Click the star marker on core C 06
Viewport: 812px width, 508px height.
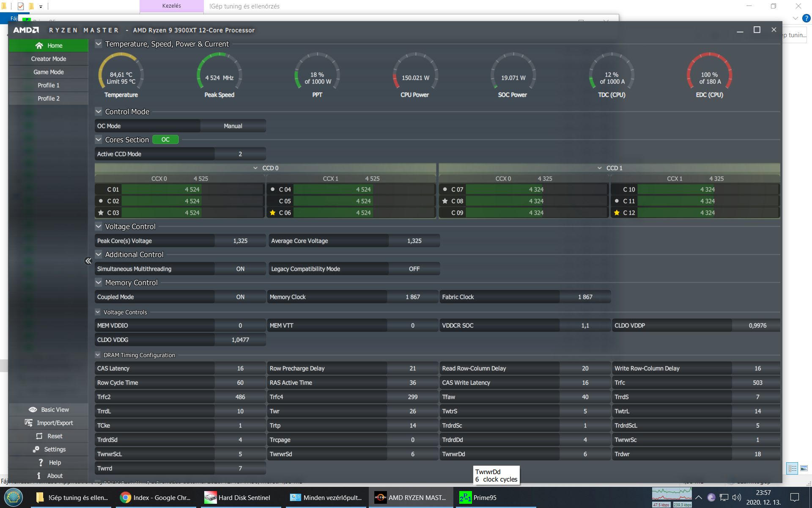[273, 213]
